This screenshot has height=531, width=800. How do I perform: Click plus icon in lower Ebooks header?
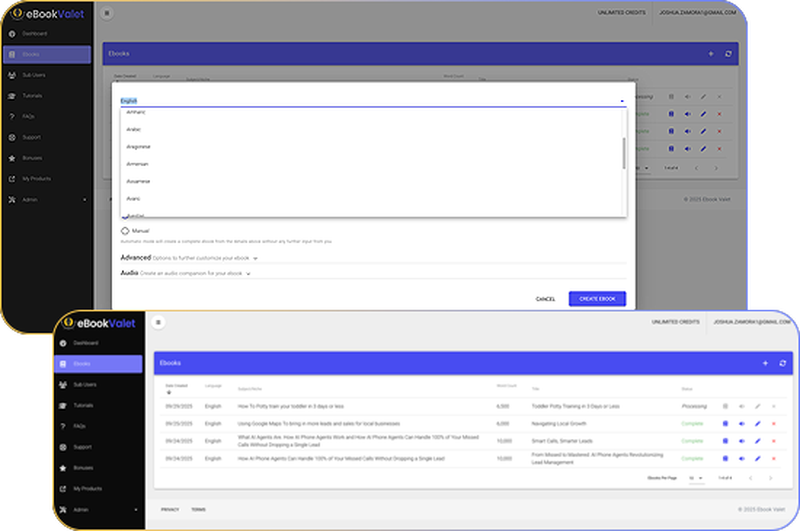point(765,363)
